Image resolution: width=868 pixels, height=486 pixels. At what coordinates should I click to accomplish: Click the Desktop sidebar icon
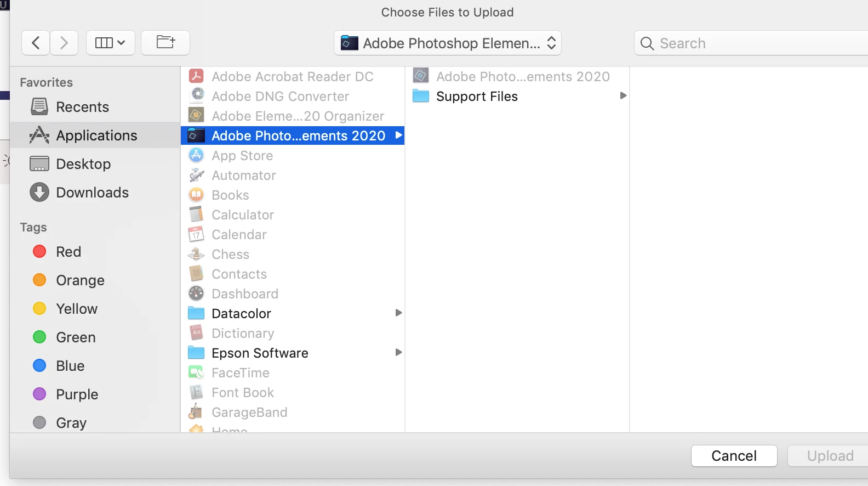tap(39, 163)
